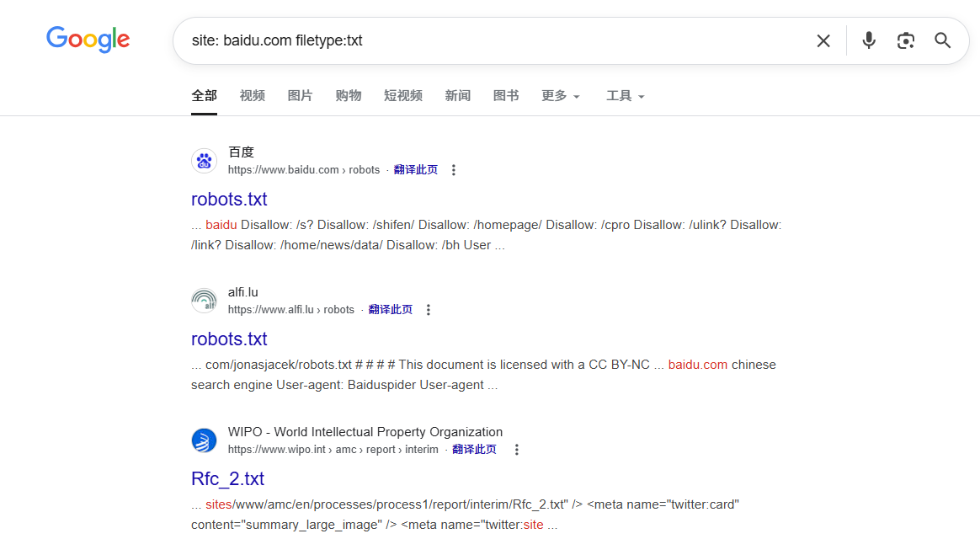The height and width of the screenshot is (555, 980).
Task: Focus the search box with baidu.com query
Action: click(x=493, y=40)
